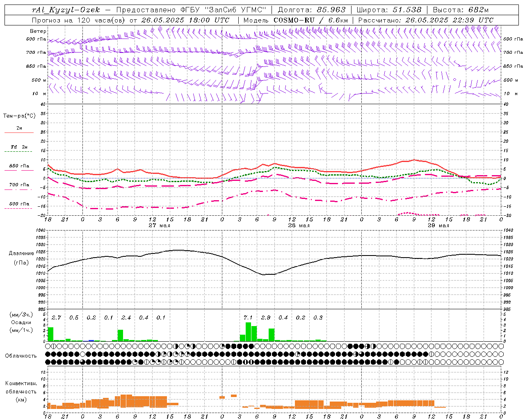Click the 700 гПа entry in temperature legend
Image resolution: width=525 pixels, height=420 pixels.
pyautogui.click(x=19, y=185)
